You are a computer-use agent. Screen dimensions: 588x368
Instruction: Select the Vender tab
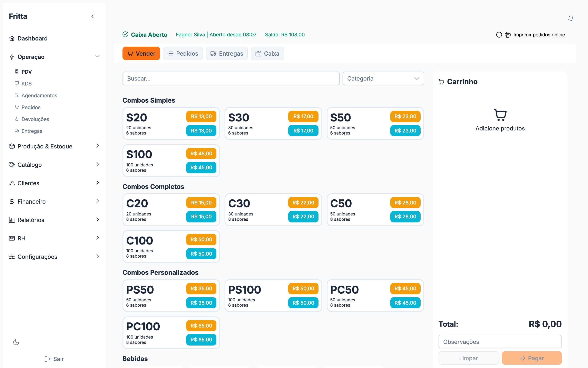pos(141,53)
